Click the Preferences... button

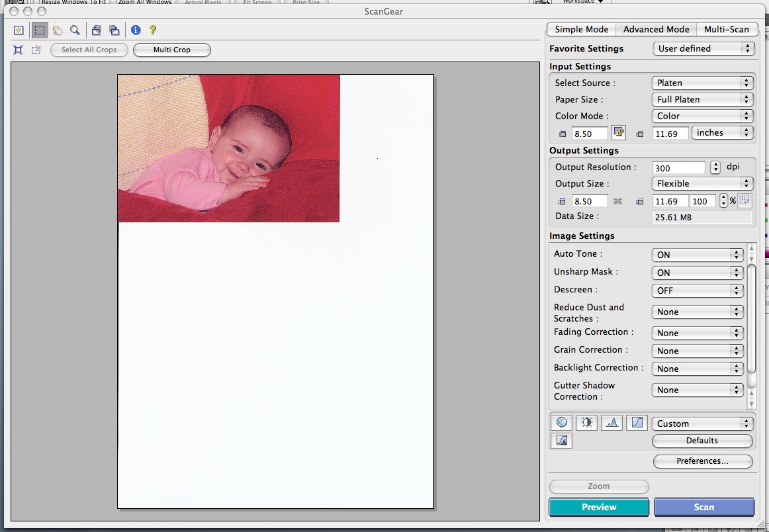point(702,461)
